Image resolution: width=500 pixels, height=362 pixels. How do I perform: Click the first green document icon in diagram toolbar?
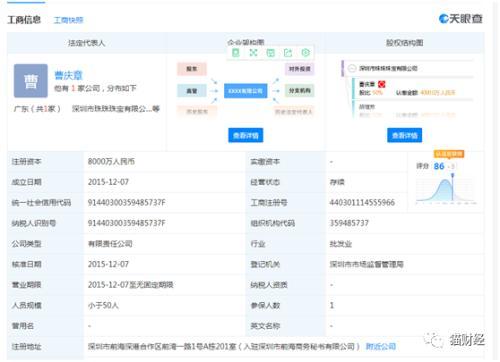(x=236, y=53)
